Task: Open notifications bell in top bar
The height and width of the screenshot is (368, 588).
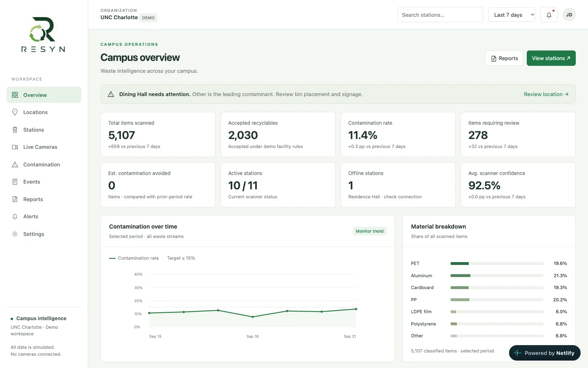Action: click(549, 15)
